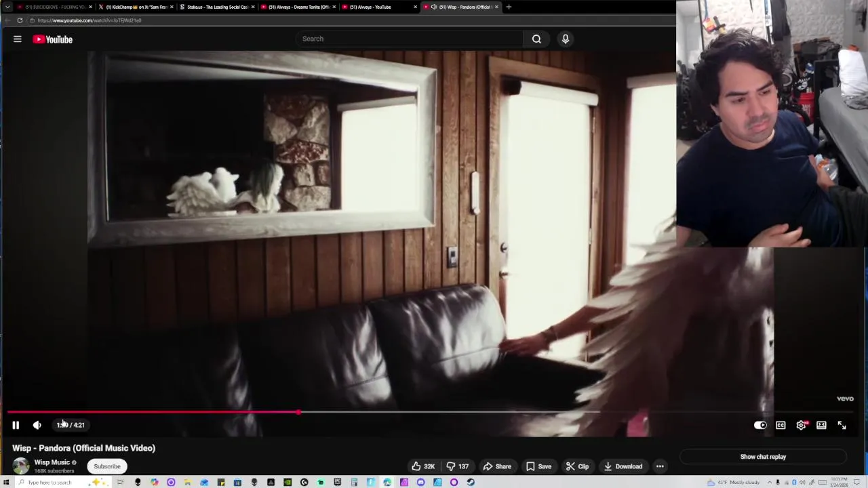Click the browser address bar URL
Screen dimensions: 868x488
89,20
